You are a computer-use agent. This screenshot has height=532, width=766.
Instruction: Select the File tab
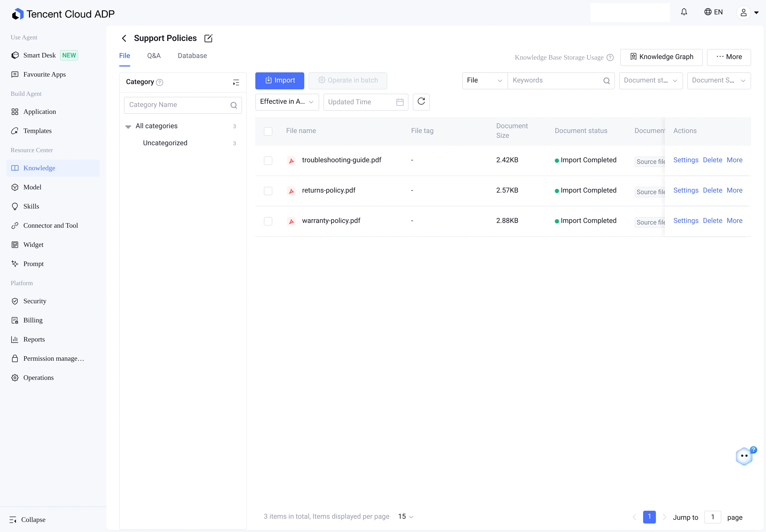125,56
